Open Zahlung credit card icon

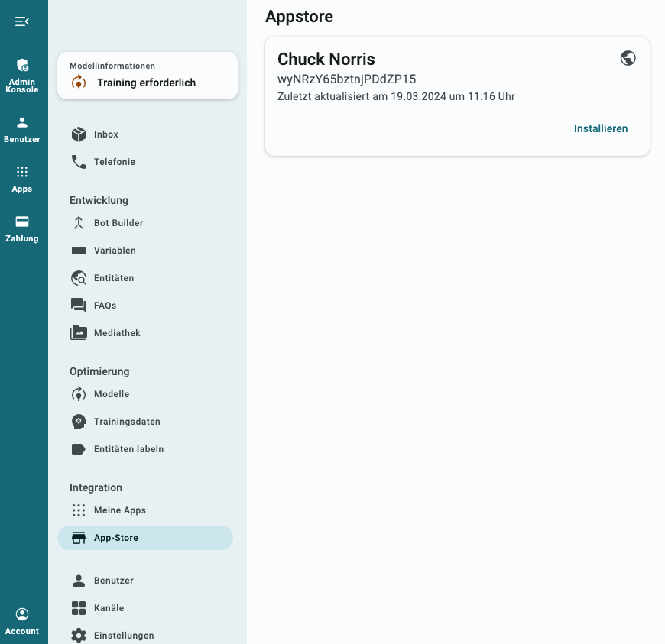pyautogui.click(x=22, y=222)
